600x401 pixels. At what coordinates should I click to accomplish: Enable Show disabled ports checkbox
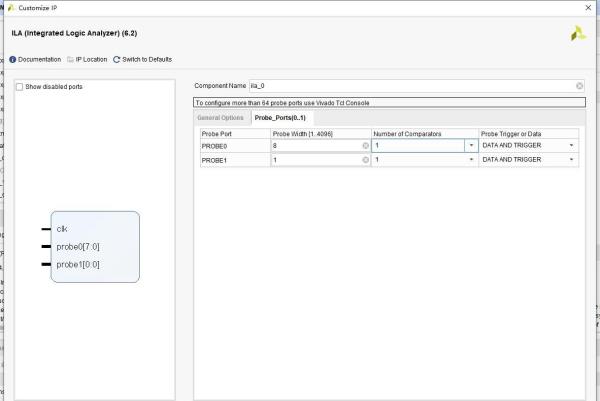[x=20, y=87]
